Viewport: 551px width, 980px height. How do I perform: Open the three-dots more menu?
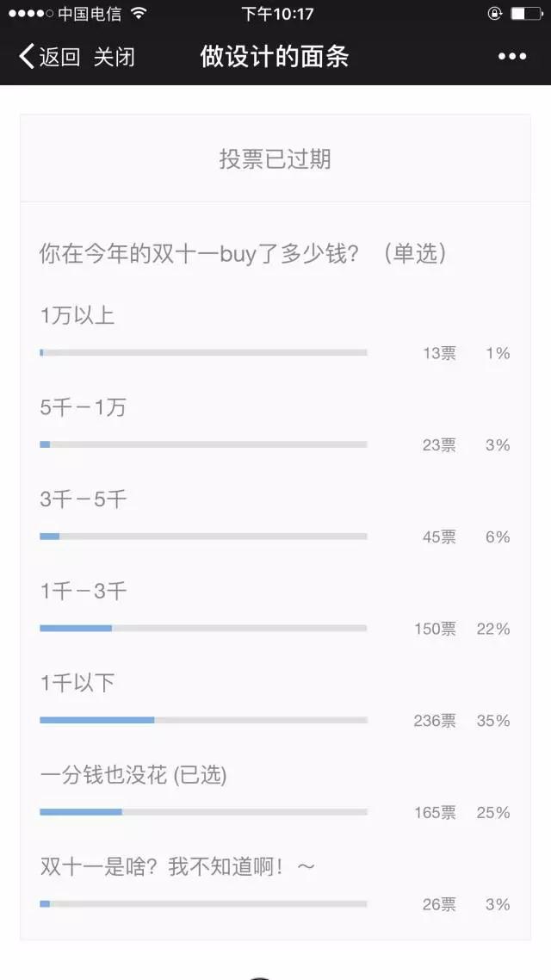coord(512,57)
